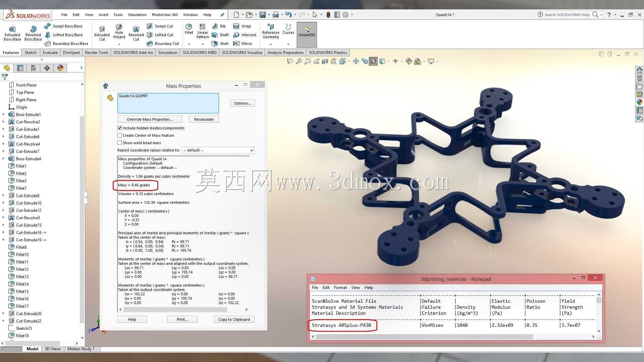The height and width of the screenshot is (362, 644).
Task: Open the Reference Geometry tool
Action: 271,31
